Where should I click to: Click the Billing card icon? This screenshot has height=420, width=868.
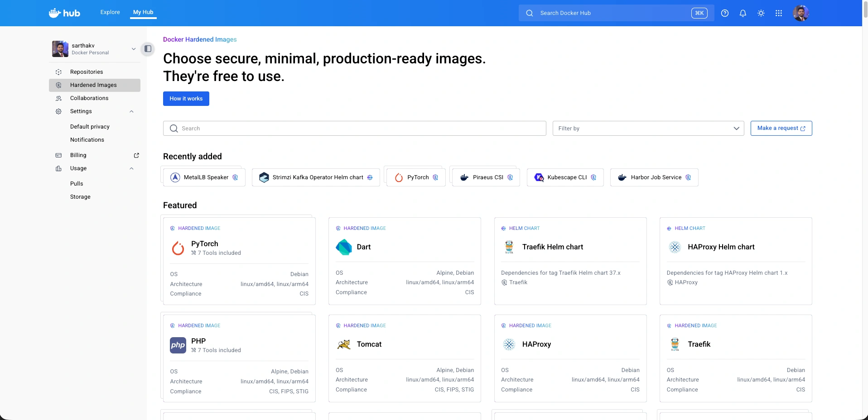coord(58,155)
